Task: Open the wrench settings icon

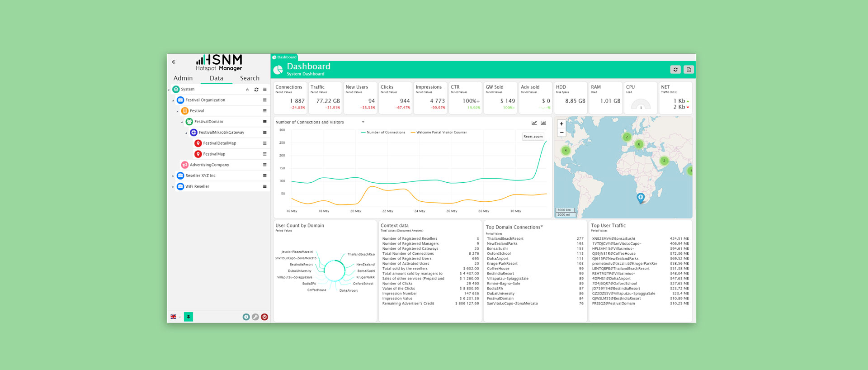Action: click(255, 317)
